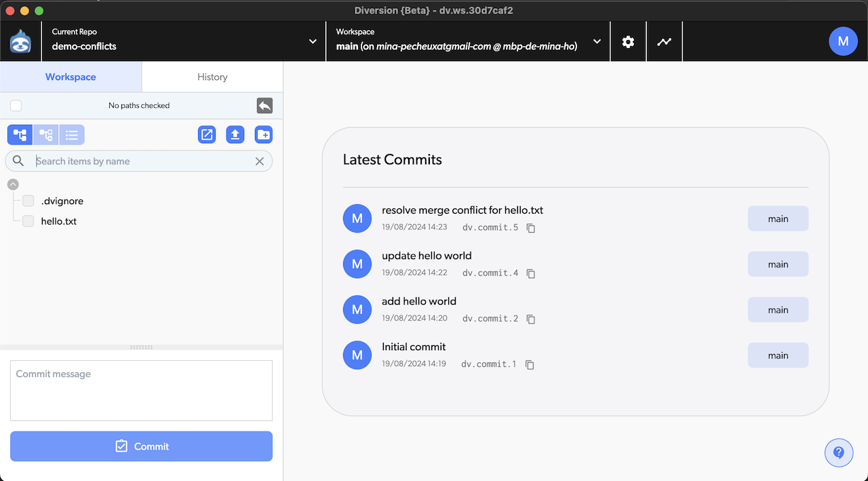Copy commit ID dv.commit.4
This screenshot has height=481, width=868.
[531, 273]
